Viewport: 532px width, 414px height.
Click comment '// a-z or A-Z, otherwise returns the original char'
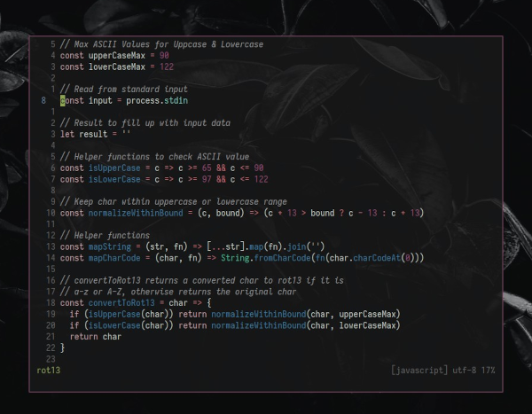pyautogui.click(x=178, y=292)
